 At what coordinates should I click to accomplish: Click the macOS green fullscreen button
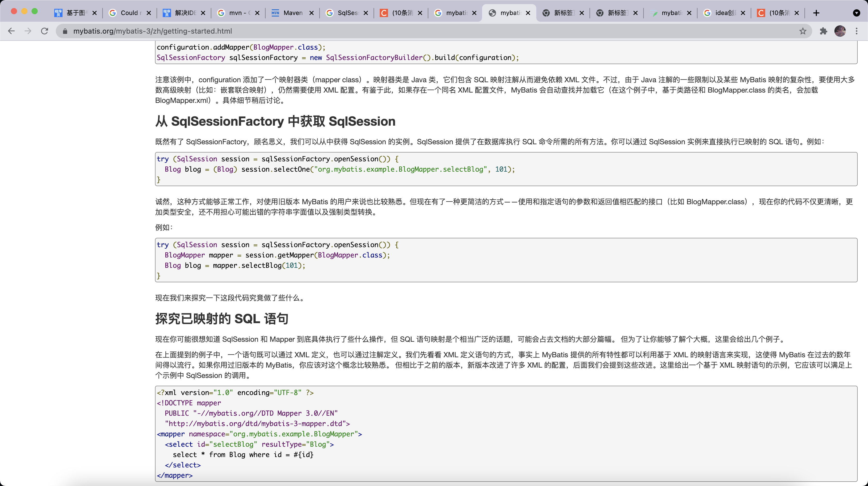[x=34, y=11]
